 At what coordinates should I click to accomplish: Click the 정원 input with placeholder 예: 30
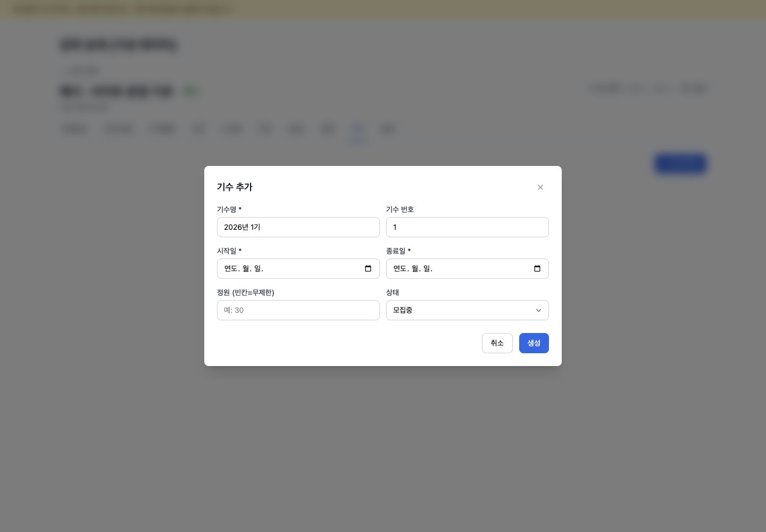coord(298,310)
